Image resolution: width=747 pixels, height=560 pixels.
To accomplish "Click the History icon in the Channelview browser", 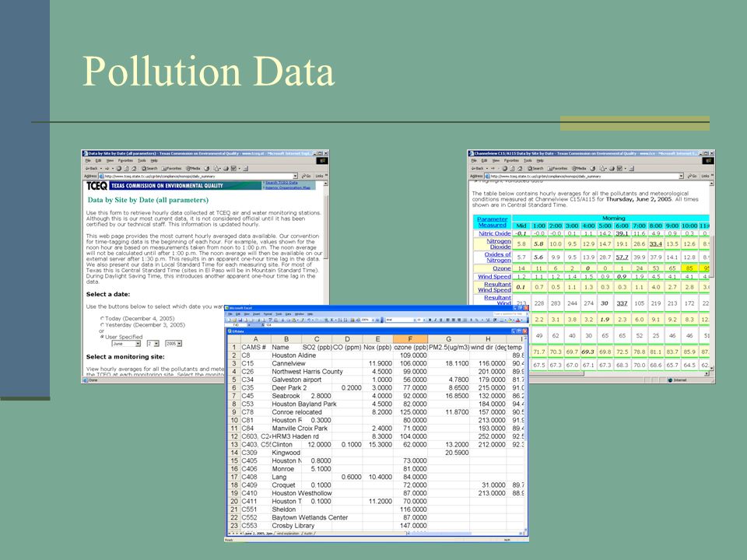I will coord(593,169).
